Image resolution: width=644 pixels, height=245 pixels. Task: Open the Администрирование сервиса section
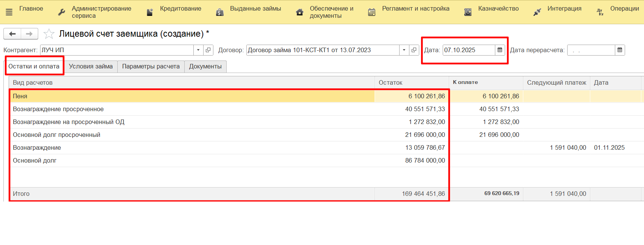pos(101,12)
